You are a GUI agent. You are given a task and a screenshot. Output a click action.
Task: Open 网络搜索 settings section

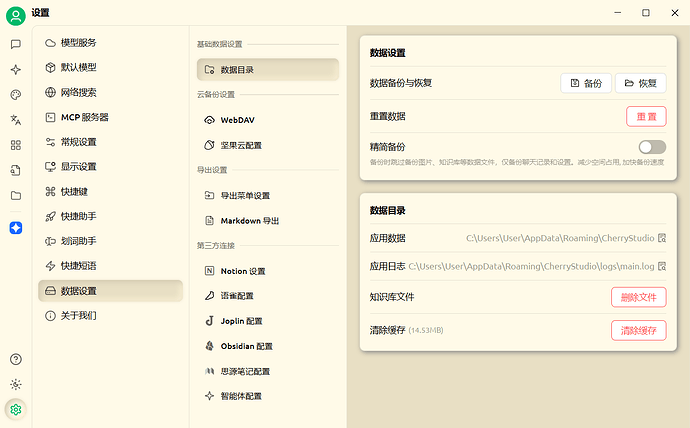pos(110,92)
